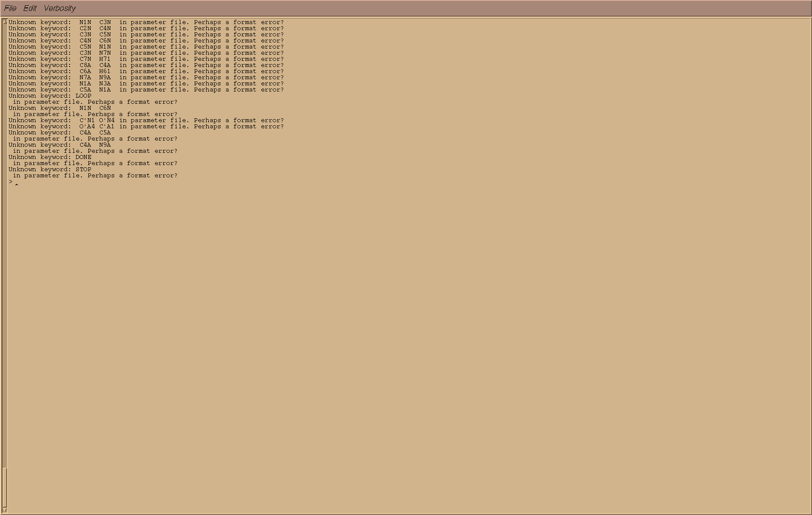The height and width of the screenshot is (515, 812).
Task: Click the 'C6A H61' keyword text
Action: 95,71
